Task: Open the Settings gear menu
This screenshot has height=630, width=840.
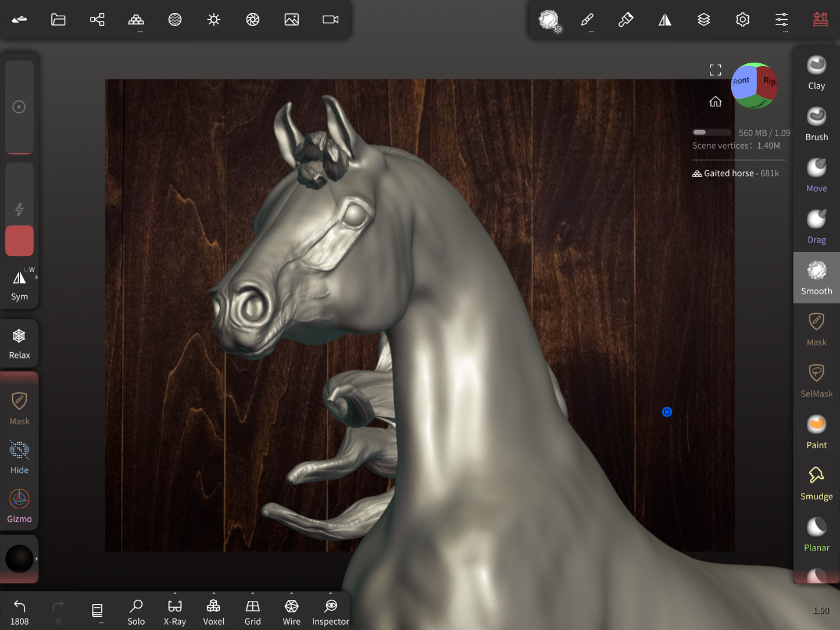Action: [742, 20]
